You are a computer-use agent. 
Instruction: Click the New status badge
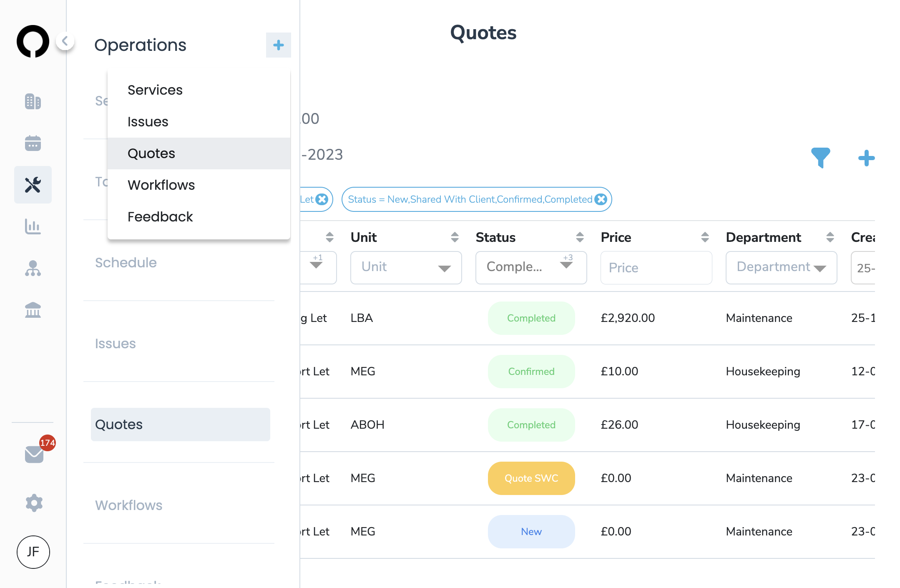(x=531, y=532)
